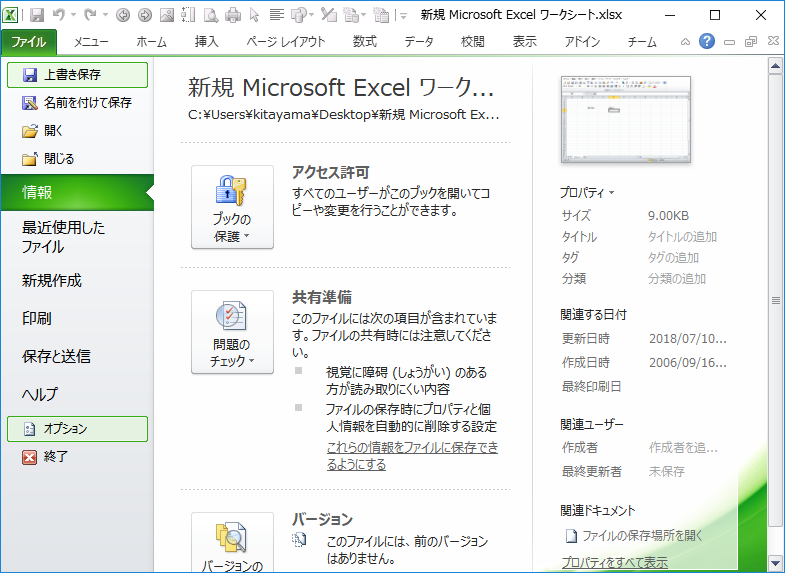Switch to the チーム tab

click(x=642, y=42)
